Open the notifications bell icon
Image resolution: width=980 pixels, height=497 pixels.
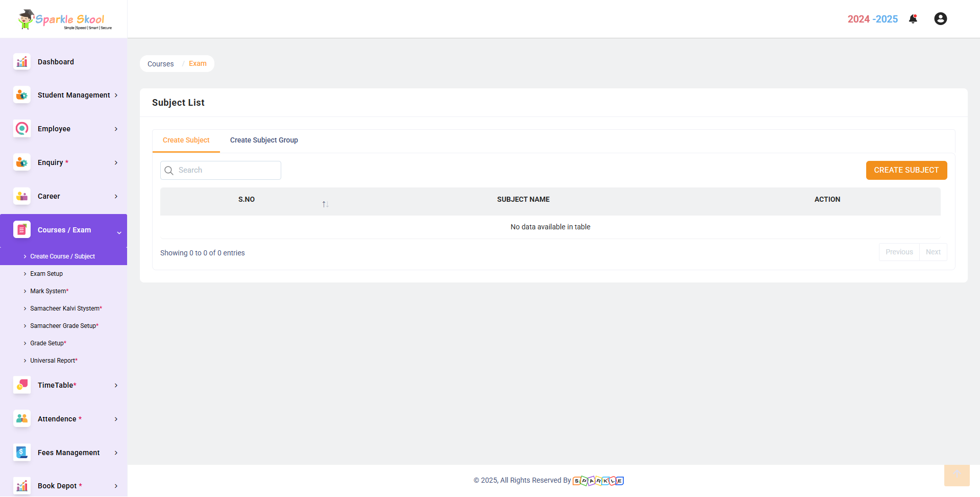(913, 19)
